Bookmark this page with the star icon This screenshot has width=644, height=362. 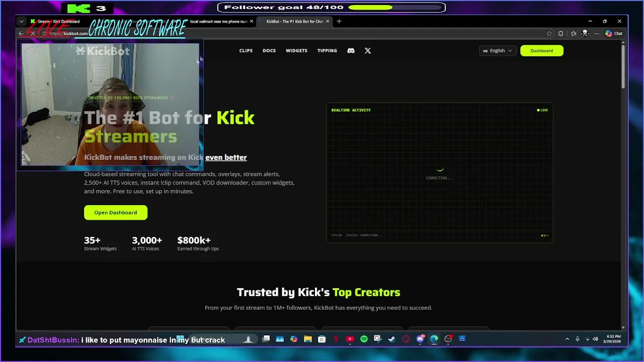pos(549,34)
